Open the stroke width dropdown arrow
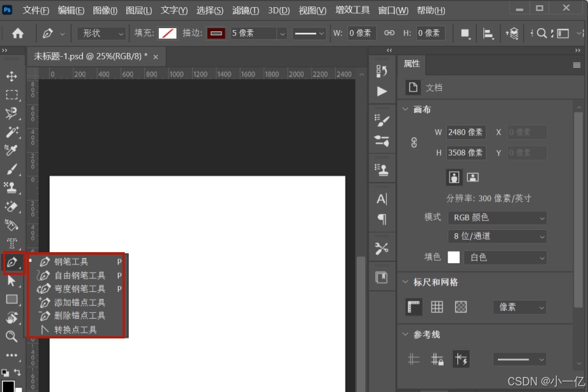The image size is (588, 392). click(282, 33)
